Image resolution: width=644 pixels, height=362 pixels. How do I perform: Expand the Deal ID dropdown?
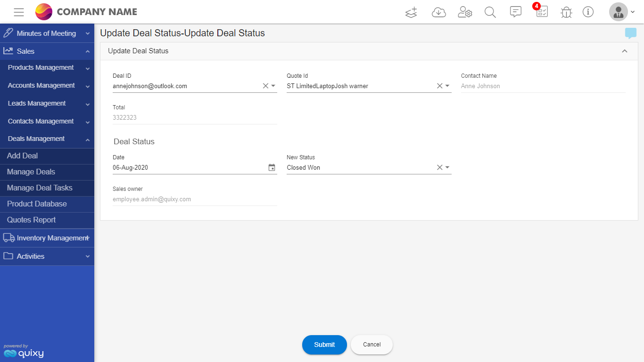(272, 86)
